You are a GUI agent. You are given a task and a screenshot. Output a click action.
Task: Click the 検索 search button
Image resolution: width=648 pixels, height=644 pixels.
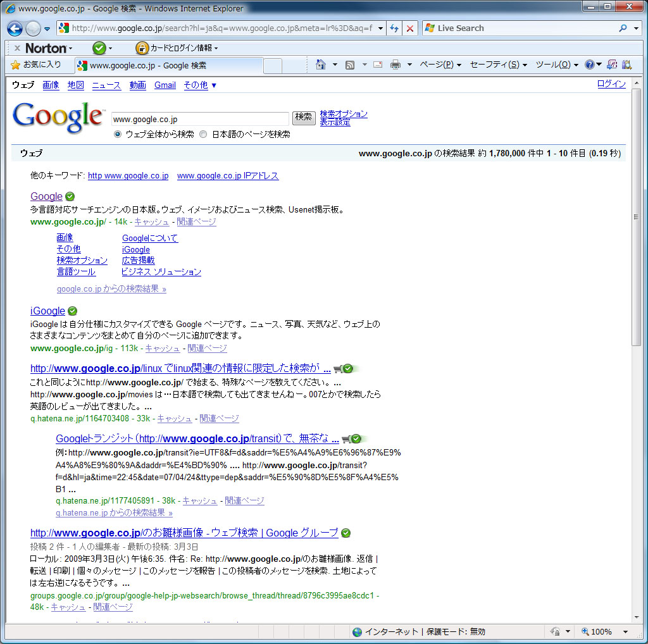[x=304, y=118]
